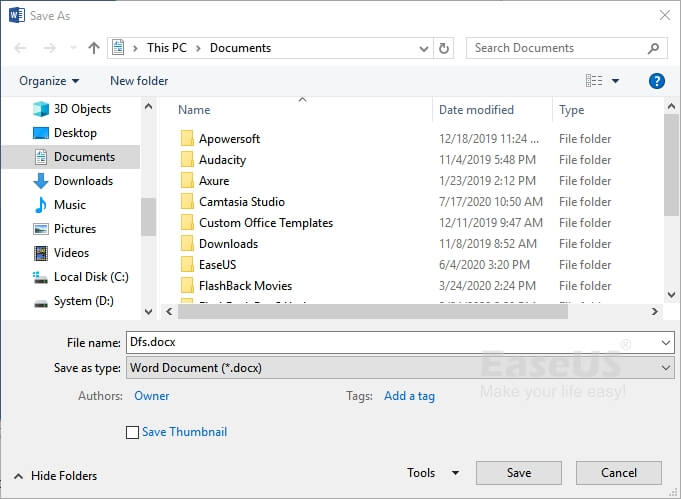The width and height of the screenshot is (681, 499).
Task: Click New folder in the toolbar
Action: click(x=139, y=81)
